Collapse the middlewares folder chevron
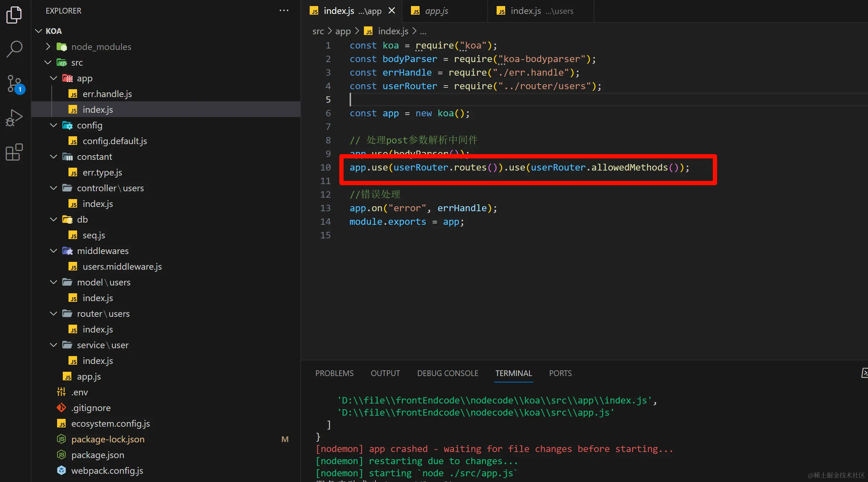The height and width of the screenshot is (482, 868). pos(54,251)
